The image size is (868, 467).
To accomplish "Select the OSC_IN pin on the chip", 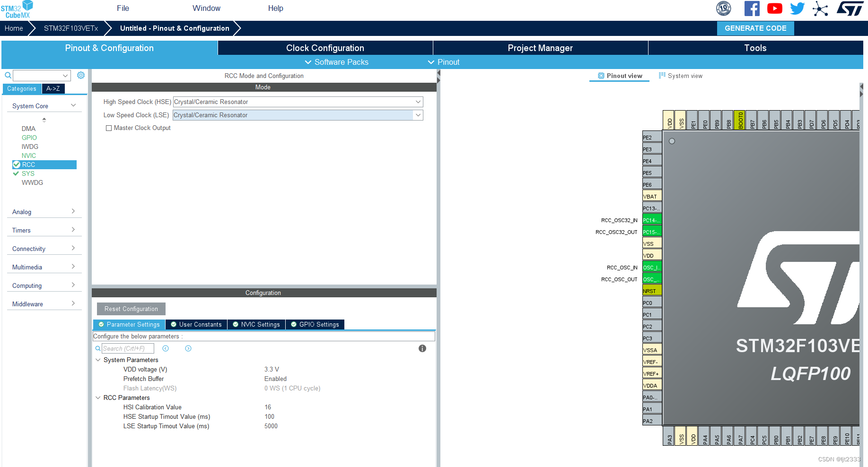I will 652,267.
